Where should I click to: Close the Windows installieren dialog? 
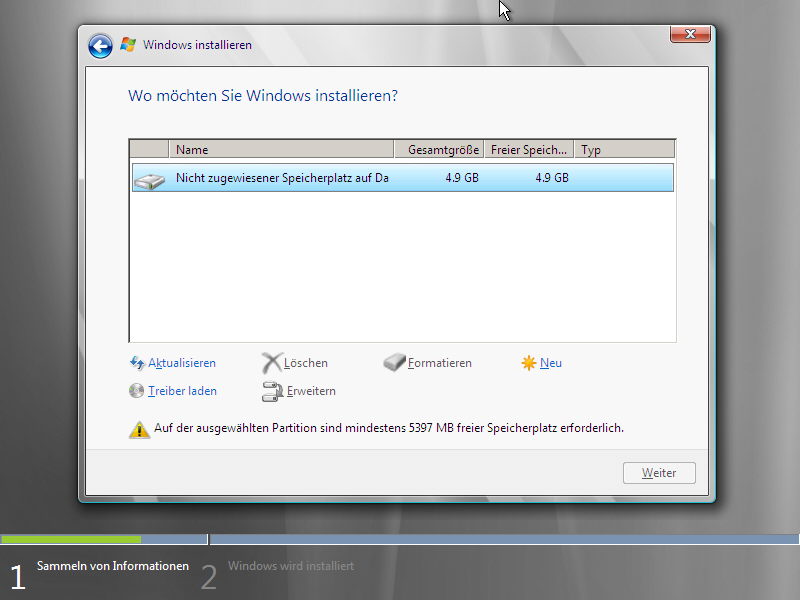pos(690,34)
